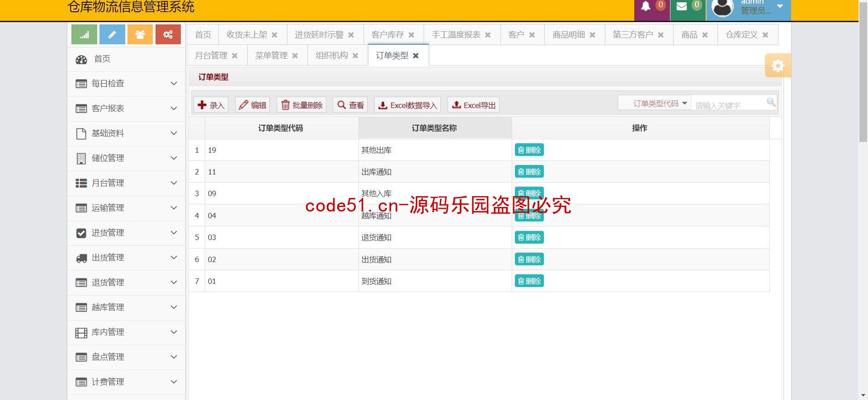Open the 订单类型代码 search field dropdown
Viewport: 868px width, 400px height.
tap(655, 103)
